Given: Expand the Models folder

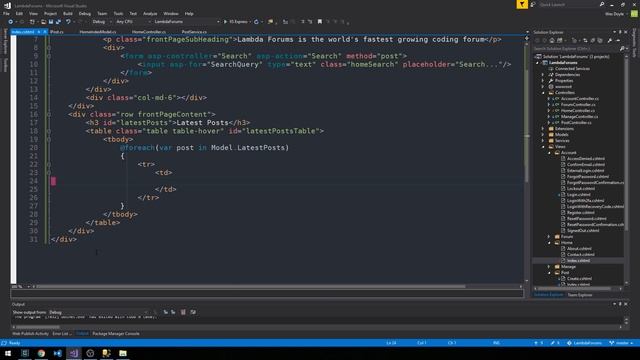Looking at the screenshot, I should 543,135.
